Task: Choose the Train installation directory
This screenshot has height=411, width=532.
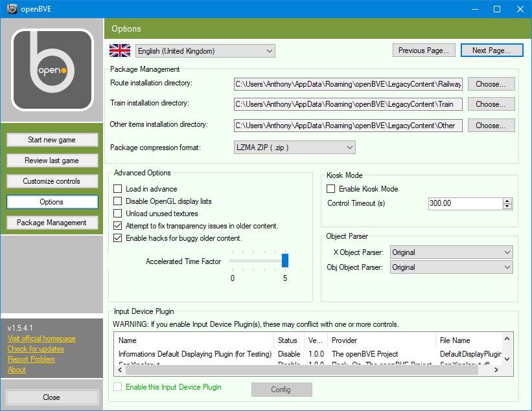Action: pos(491,104)
